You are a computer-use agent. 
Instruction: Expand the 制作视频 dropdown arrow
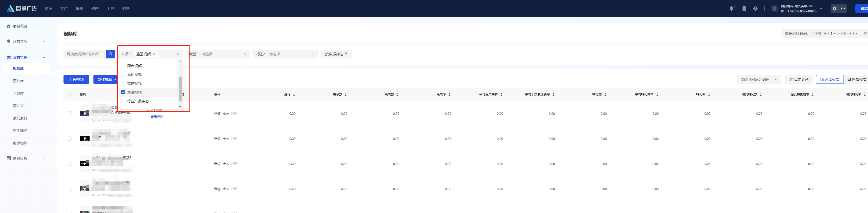pos(115,79)
